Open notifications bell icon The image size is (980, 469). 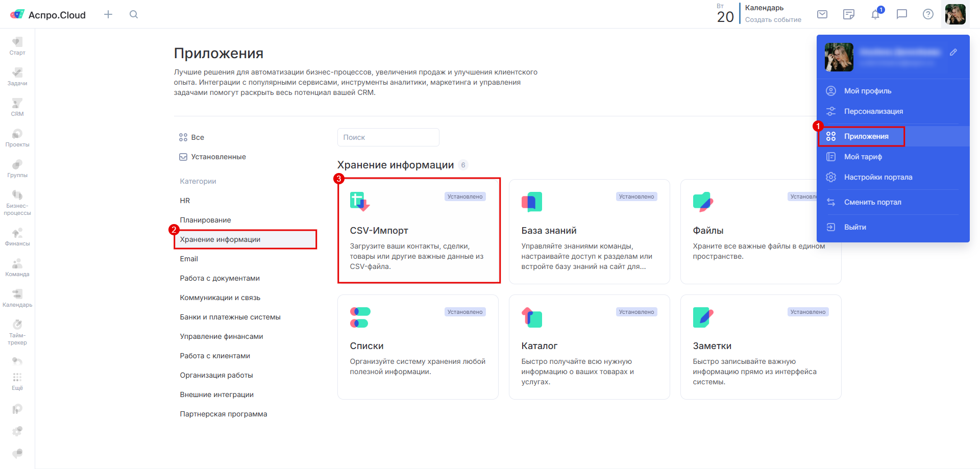point(875,14)
